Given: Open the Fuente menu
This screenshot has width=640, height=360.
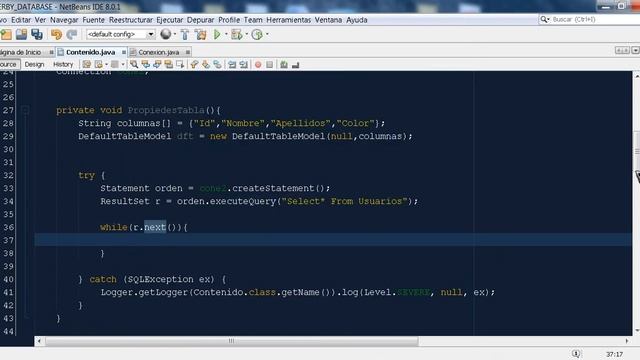Looking at the screenshot, I should [x=93, y=20].
